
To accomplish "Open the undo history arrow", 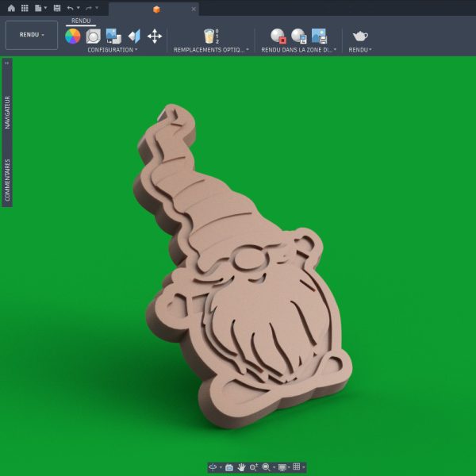I will [78, 8].
